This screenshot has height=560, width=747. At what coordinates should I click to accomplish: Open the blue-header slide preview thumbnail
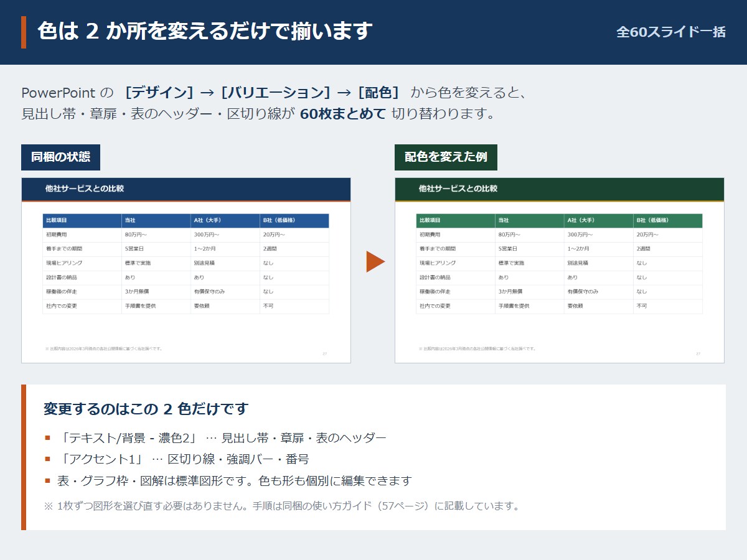point(186,271)
